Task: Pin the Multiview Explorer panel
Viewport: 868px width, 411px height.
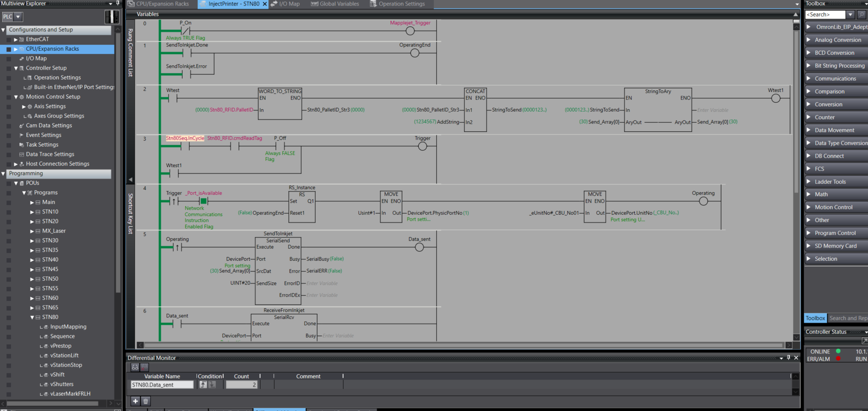Action: pyautogui.click(x=118, y=3)
